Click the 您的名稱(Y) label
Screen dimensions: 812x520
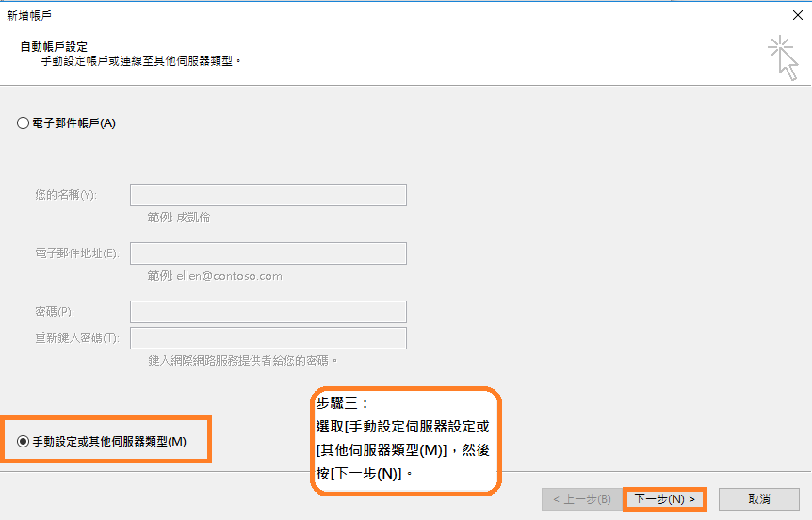[x=66, y=195]
